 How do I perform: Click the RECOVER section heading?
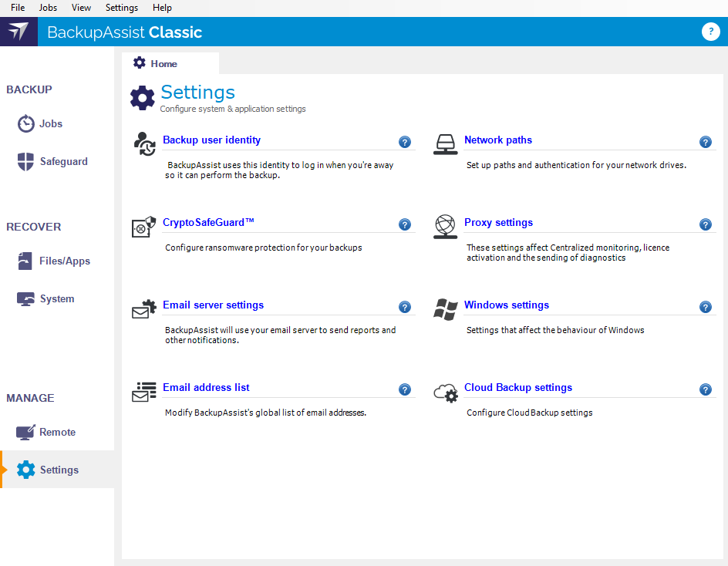coord(33,227)
